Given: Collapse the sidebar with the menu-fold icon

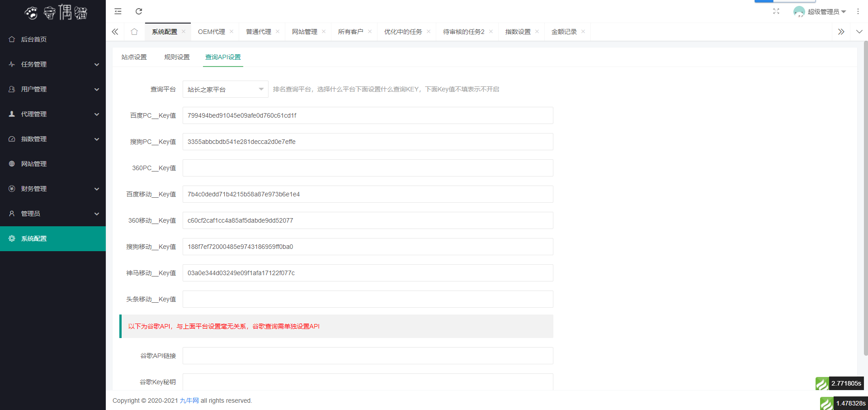Looking at the screenshot, I should pyautogui.click(x=118, y=11).
